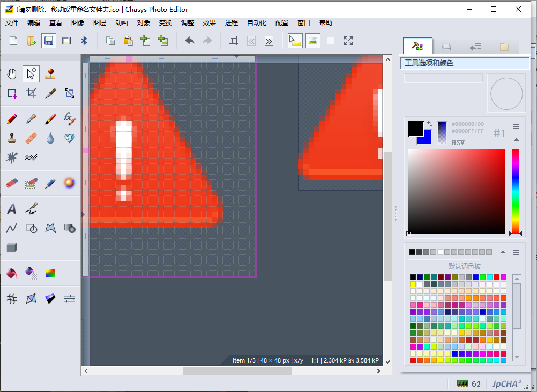
Task: Click the black foreground color swatch
Action: (416, 128)
